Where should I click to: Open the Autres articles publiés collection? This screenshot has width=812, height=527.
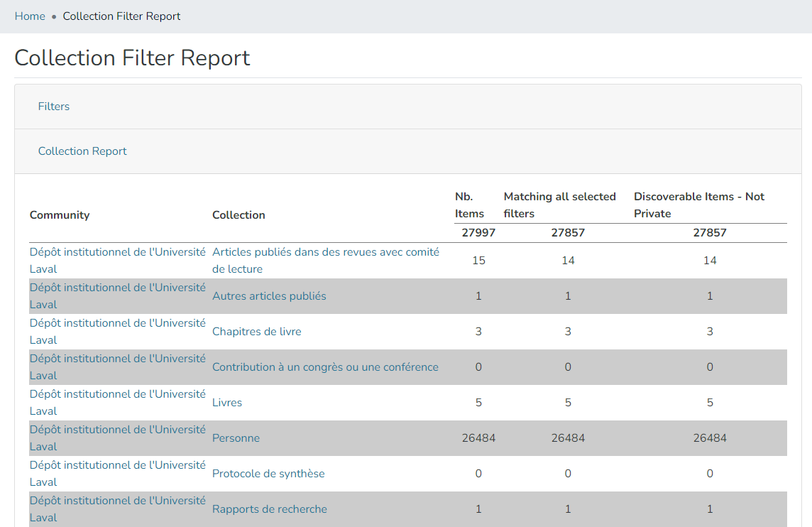click(x=270, y=295)
